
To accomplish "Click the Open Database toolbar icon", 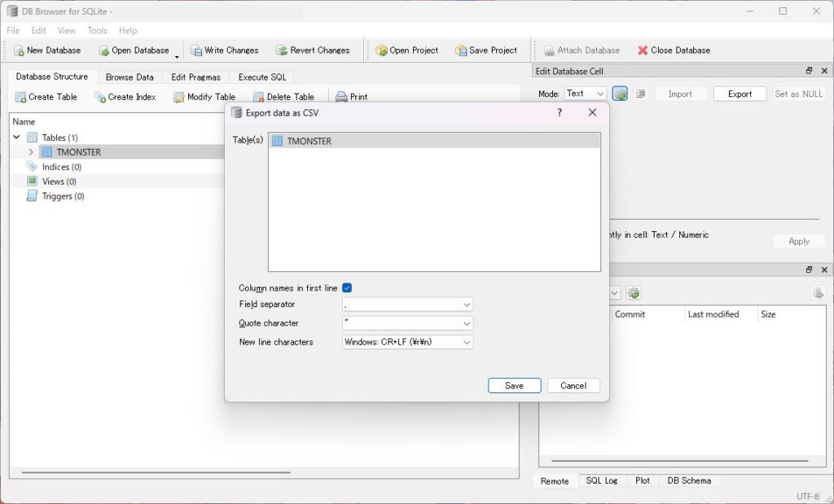I will pos(103,50).
